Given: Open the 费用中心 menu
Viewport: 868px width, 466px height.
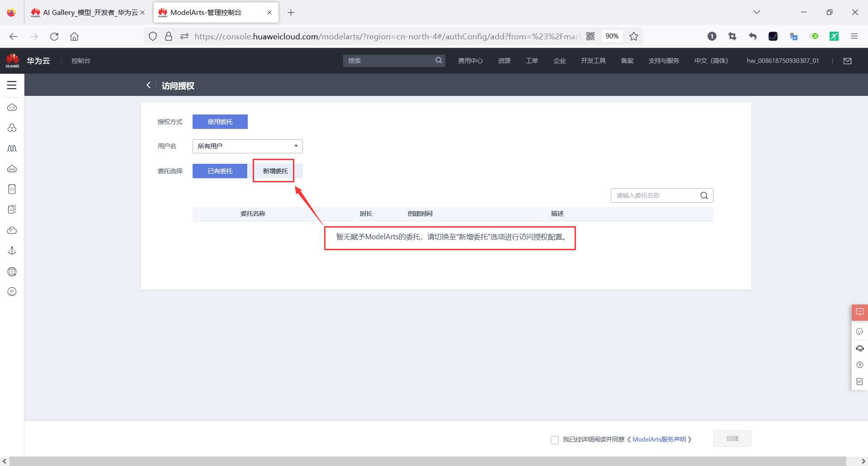Looking at the screenshot, I should (470, 61).
